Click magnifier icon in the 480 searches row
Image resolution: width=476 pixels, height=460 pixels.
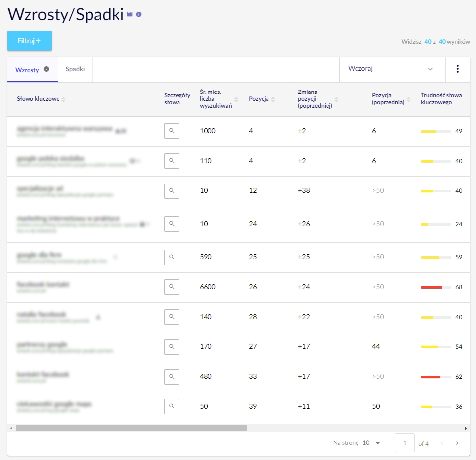(172, 376)
